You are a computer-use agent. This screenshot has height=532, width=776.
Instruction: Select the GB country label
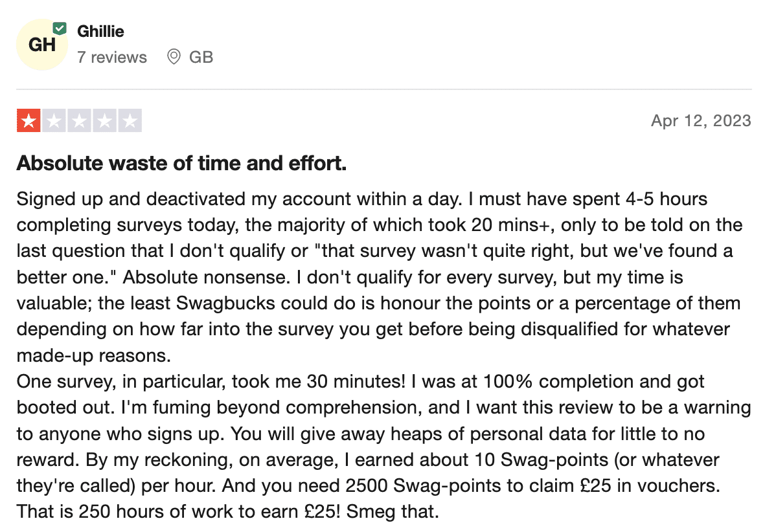[x=201, y=58]
